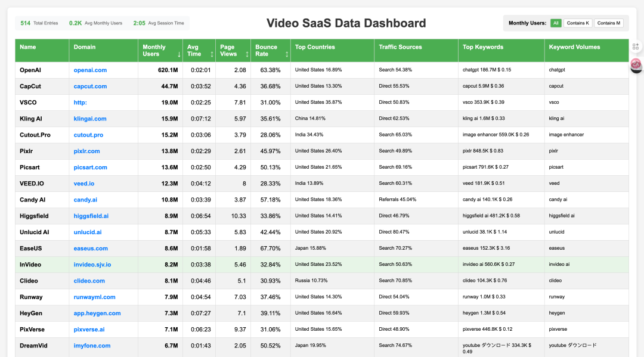Screen dimensions: 644x357
Task: Open the openai.com link
Action: tap(90, 70)
